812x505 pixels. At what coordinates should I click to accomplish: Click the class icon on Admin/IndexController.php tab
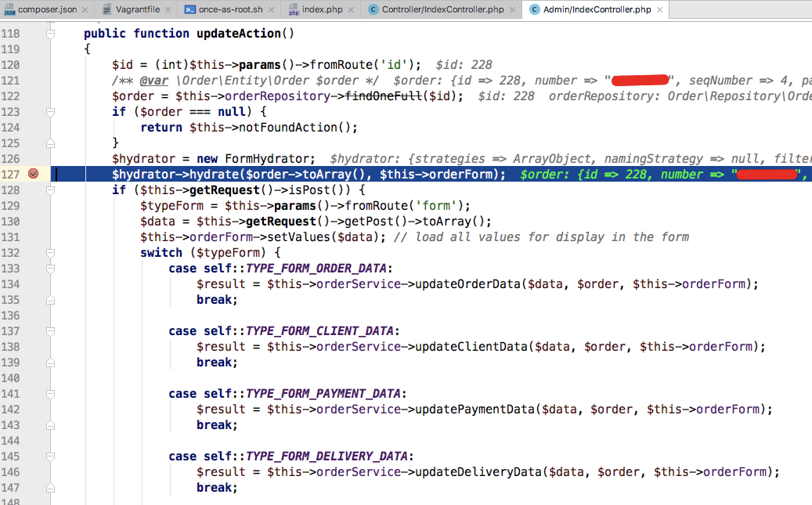click(535, 9)
